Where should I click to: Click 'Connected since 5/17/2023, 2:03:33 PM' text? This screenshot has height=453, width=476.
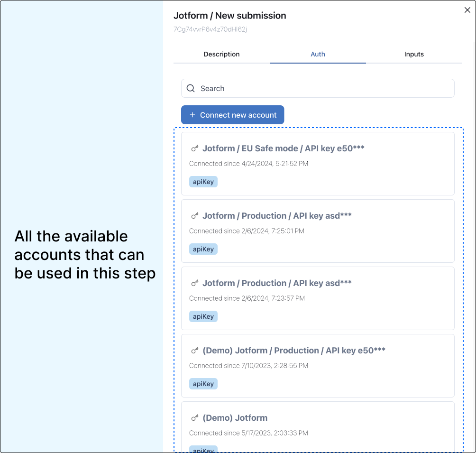pyautogui.click(x=248, y=433)
